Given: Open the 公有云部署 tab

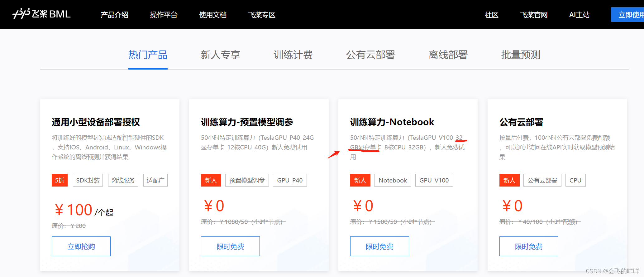Looking at the screenshot, I should tap(371, 55).
